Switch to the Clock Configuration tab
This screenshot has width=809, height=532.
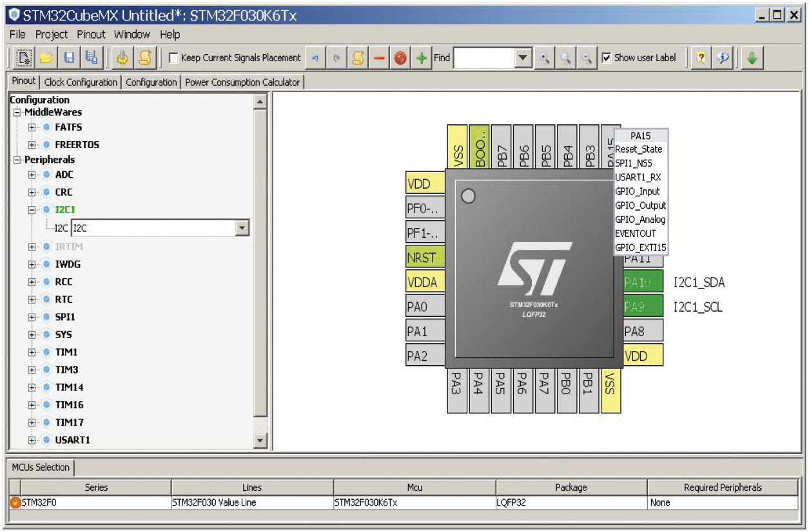tap(81, 82)
